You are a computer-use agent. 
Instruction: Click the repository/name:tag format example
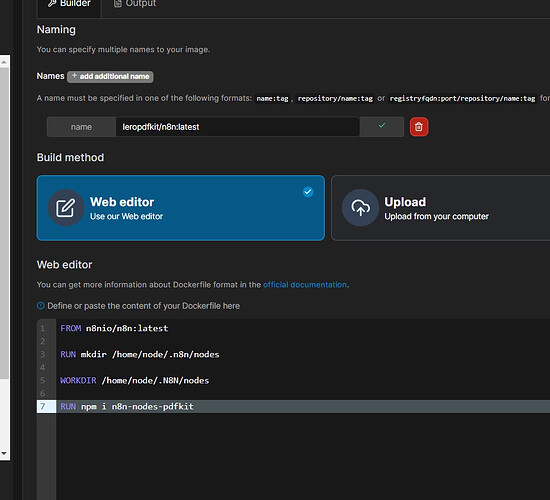pyautogui.click(x=335, y=99)
